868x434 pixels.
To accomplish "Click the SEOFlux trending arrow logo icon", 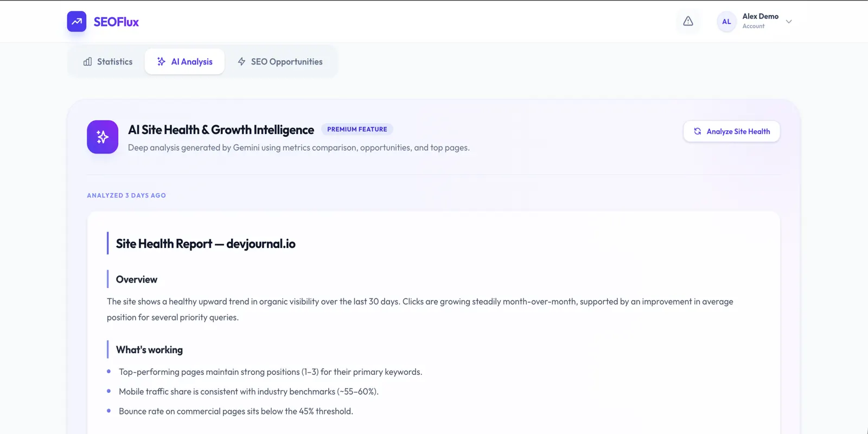I will (76, 22).
